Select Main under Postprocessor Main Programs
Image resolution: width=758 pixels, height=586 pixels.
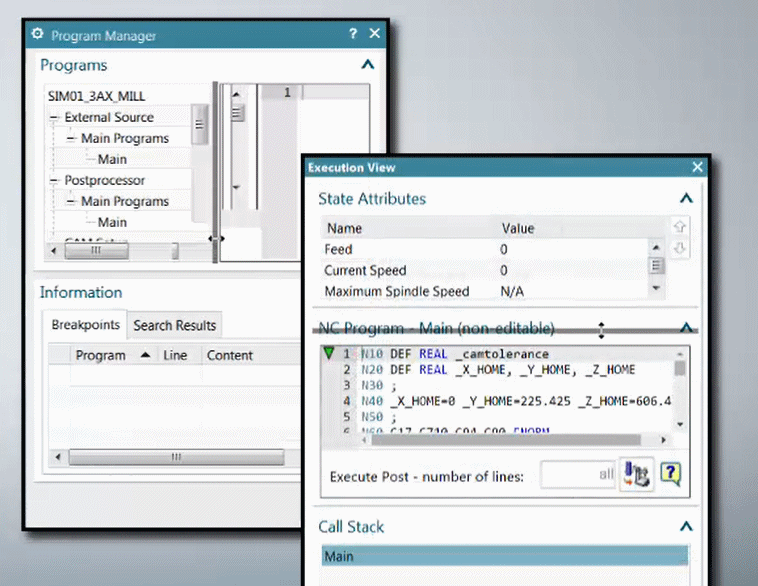click(x=112, y=222)
